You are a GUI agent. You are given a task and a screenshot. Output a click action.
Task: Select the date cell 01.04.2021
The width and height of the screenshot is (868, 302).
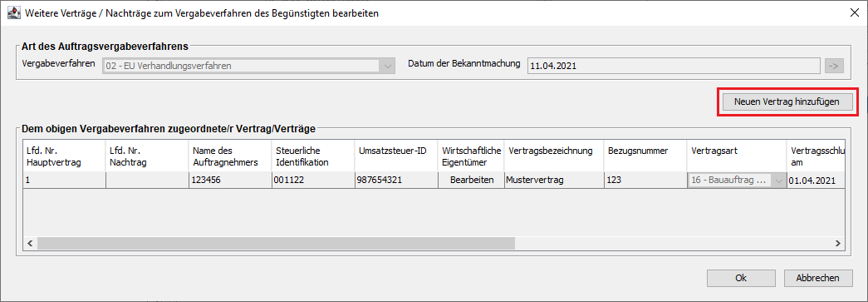(x=816, y=180)
